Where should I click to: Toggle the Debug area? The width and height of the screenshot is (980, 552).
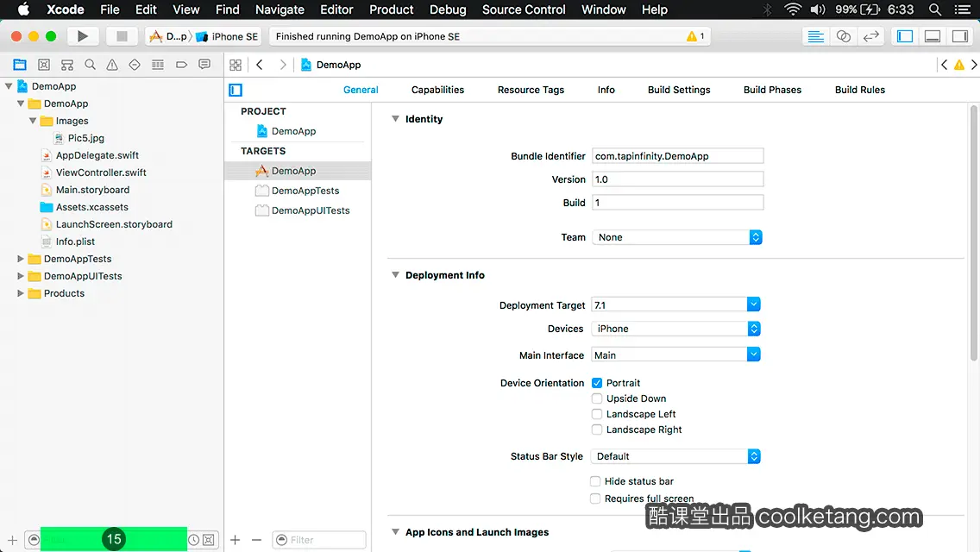tap(933, 36)
